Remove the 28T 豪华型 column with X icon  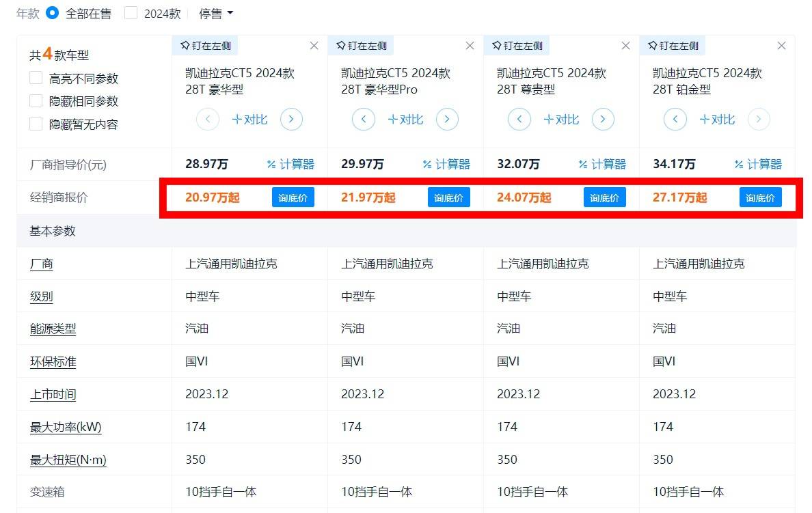(x=314, y=46)
